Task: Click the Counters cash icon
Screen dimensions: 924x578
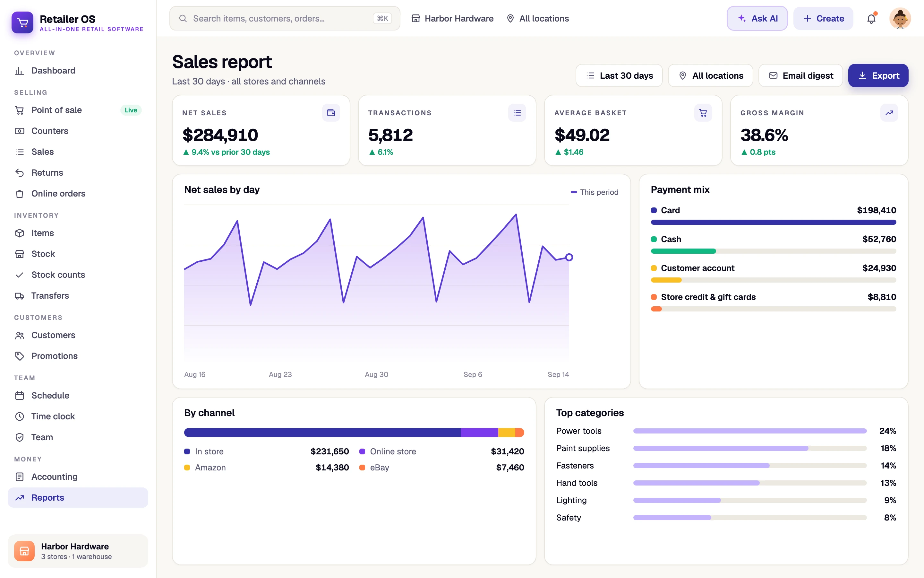Action: 20,131
